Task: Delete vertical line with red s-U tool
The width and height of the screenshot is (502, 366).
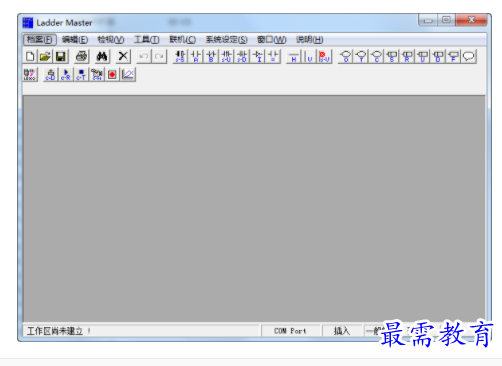Action: tap(325, 56)
